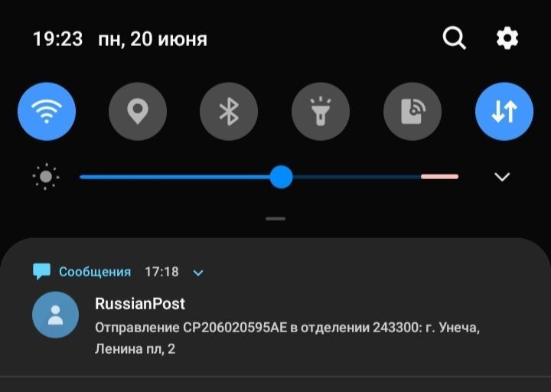This screenshot has height=392, width=551.
Task: Tap the pink end of the brightness bar
Action: point(439,177)
